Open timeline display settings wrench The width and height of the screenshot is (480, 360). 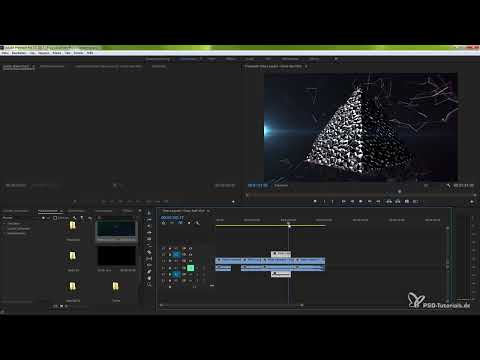coord(197,223)
